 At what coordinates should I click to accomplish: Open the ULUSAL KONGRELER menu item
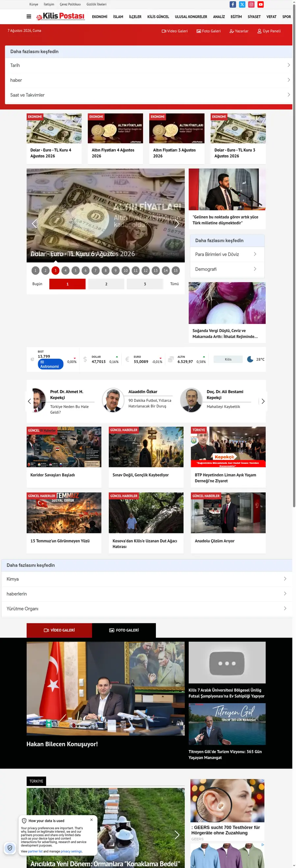click(x=191, y=16)
